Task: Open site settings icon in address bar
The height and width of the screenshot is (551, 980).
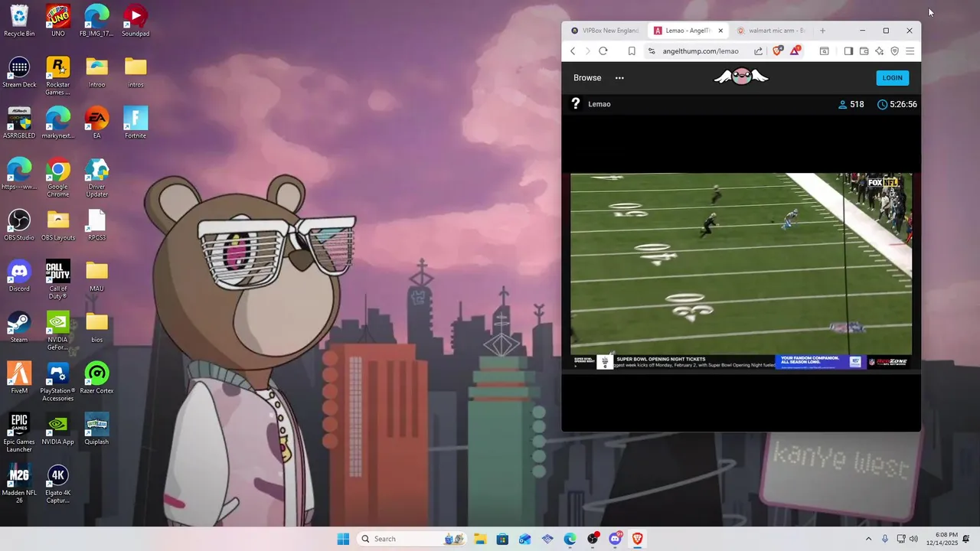Action: pyautogui.click(x=652, y=51)
